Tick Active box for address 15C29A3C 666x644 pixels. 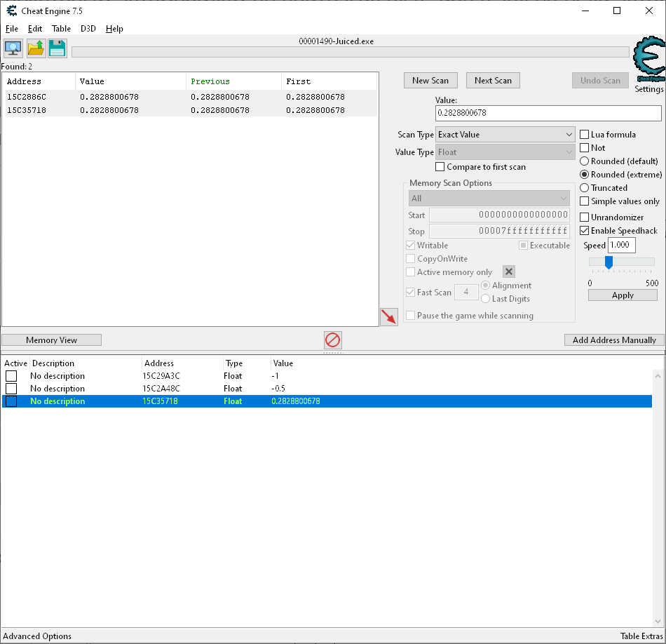(x=11, y=376)
